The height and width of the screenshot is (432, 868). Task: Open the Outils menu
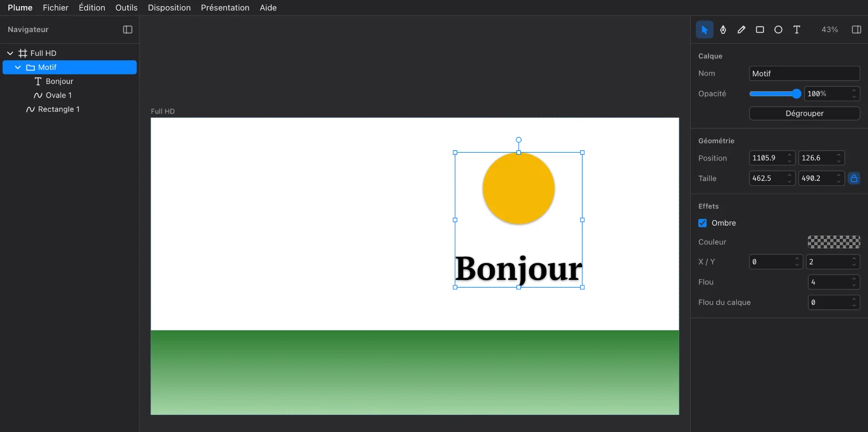(127, 8)
